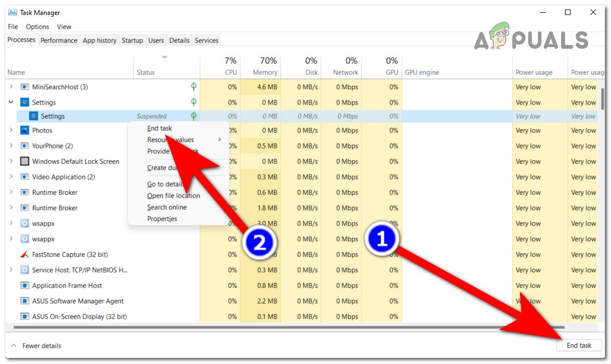The height and width of the screenshot is (364, 611).
Task: Switch to the App history tab
Action: [99, 40]
